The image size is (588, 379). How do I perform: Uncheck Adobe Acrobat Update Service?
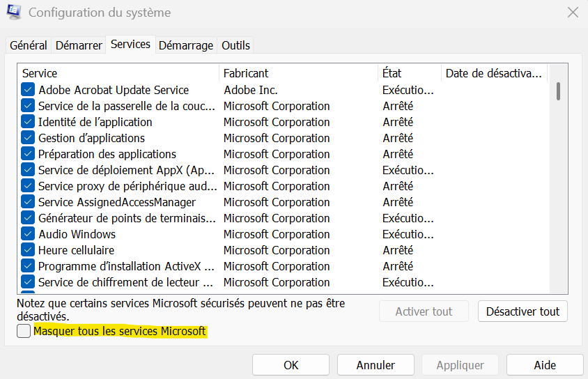28,90
